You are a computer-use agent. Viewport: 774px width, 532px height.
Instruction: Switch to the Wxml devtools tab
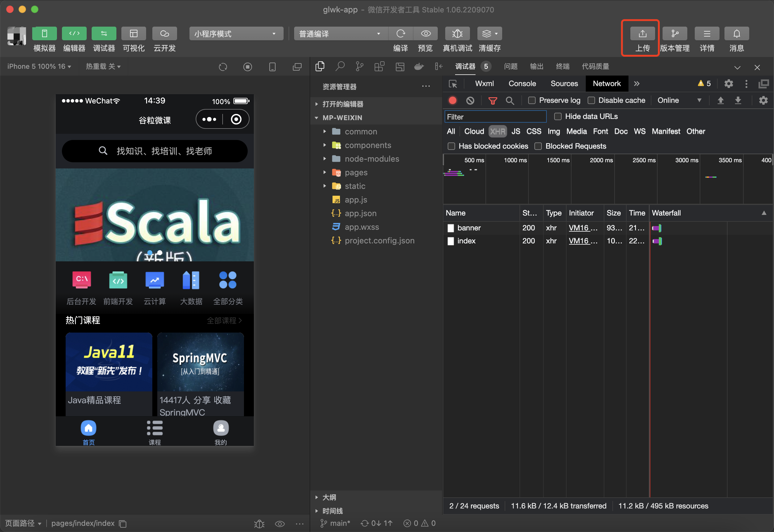click(x=484, y=83)
